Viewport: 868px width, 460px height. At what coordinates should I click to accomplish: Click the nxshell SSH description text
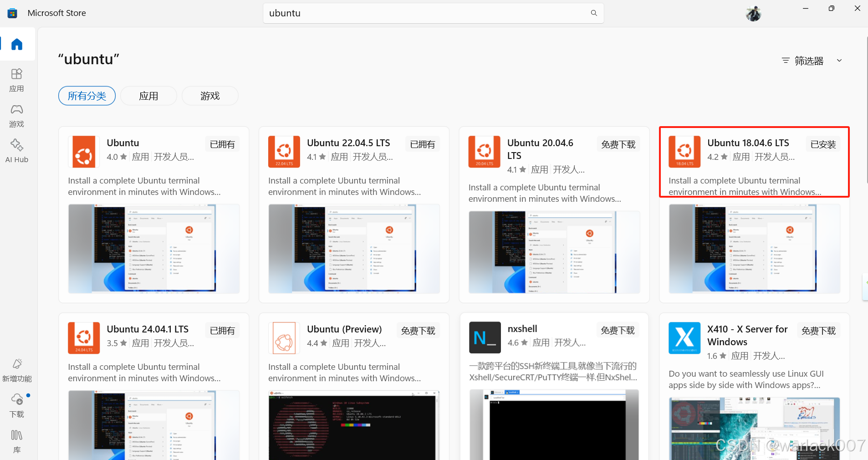pos(553,372)
